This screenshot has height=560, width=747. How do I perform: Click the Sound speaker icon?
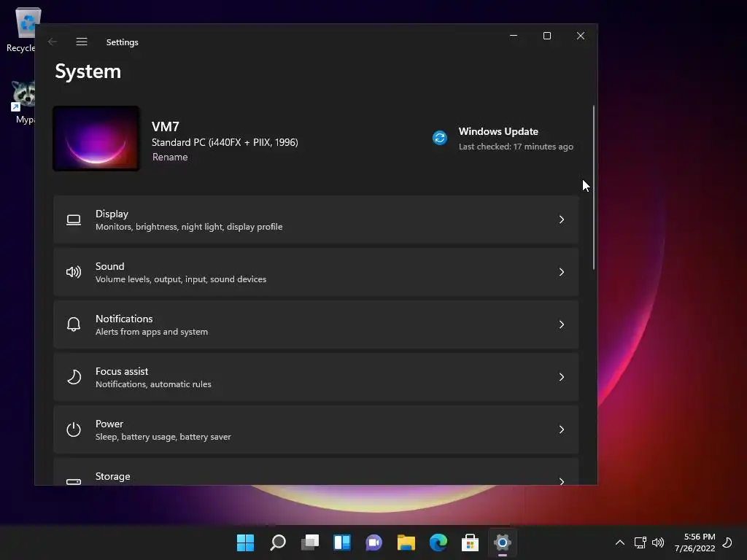coord(74,273)
